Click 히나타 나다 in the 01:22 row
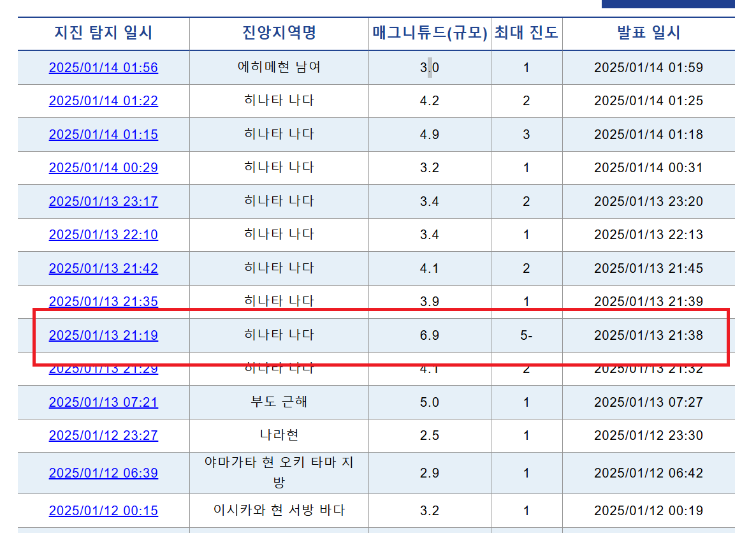 click(x=279, y=100)
